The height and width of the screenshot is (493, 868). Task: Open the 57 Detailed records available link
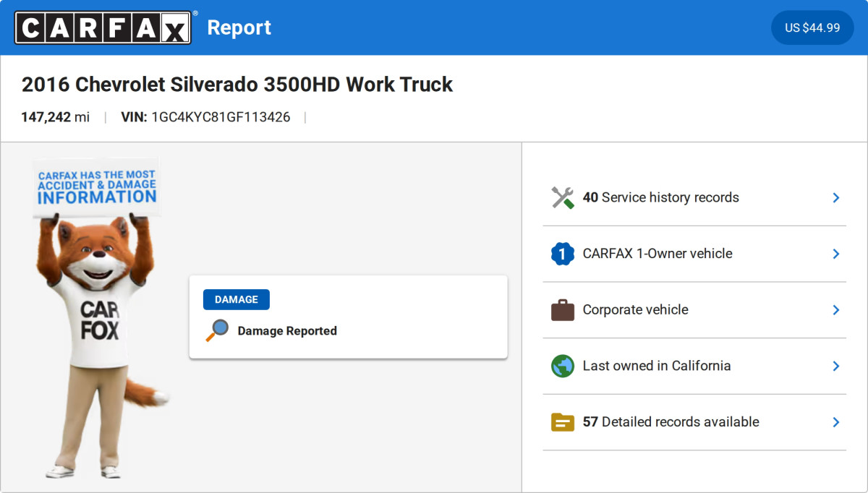pyautogui.click(x=671, y=422)
